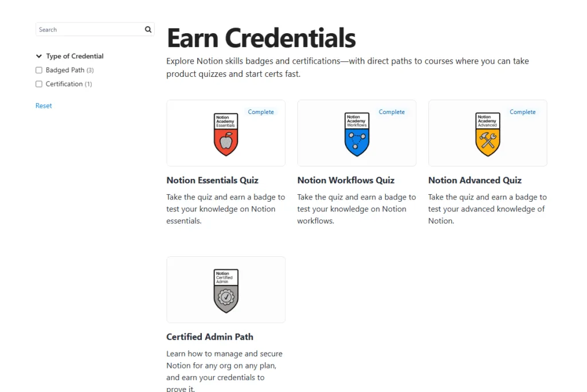Image resolution: width=587 pixels, height=392 pixels.
Task: Open the Certified Admin Path title
Action: point(210,337)
